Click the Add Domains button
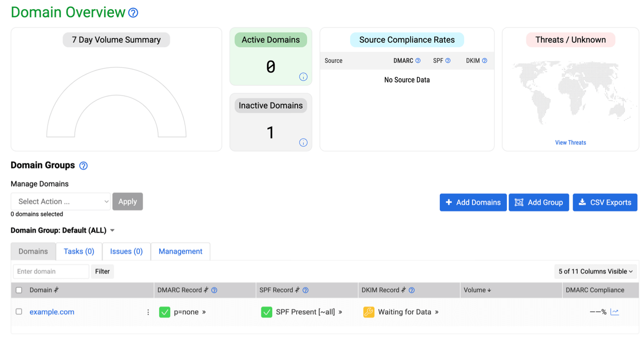 pyautogui.click(x=473, y=202)
